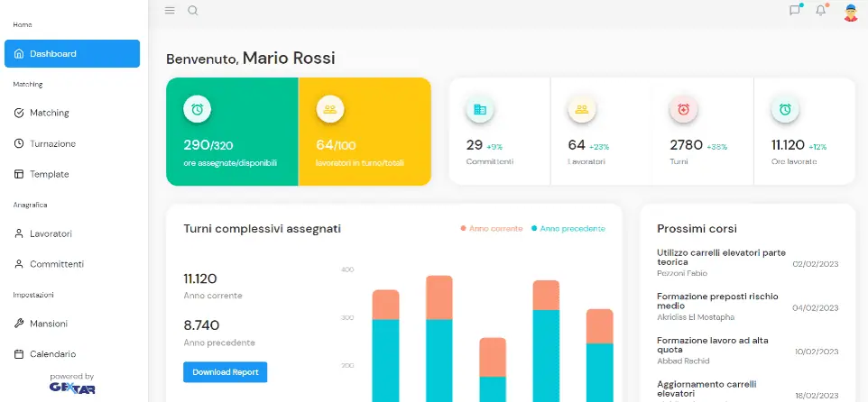Click the date 10/02/2023

coord(817,352)
